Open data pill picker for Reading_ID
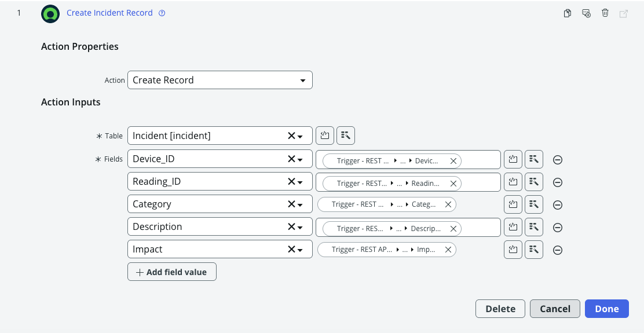Viewport: 644px width, 333px height. tap(534, 182)
